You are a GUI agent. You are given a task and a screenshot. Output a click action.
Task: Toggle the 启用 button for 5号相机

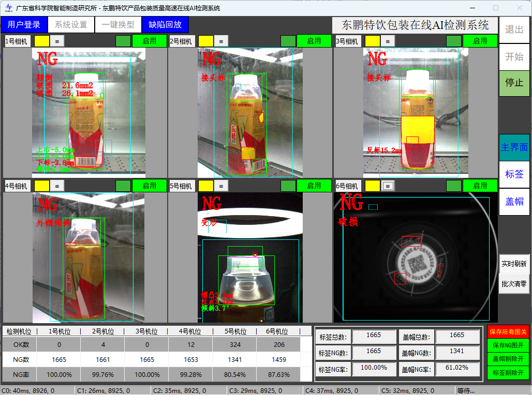pos(314,186)
